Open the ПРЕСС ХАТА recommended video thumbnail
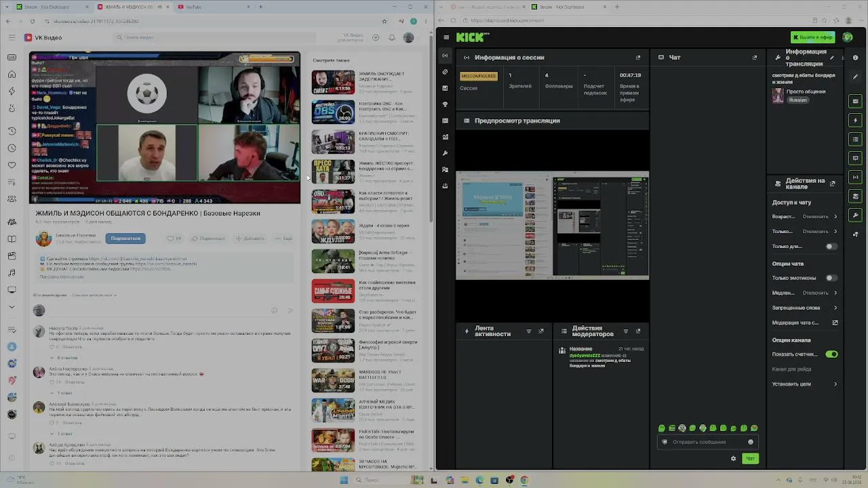 click(x=333, y=172)
